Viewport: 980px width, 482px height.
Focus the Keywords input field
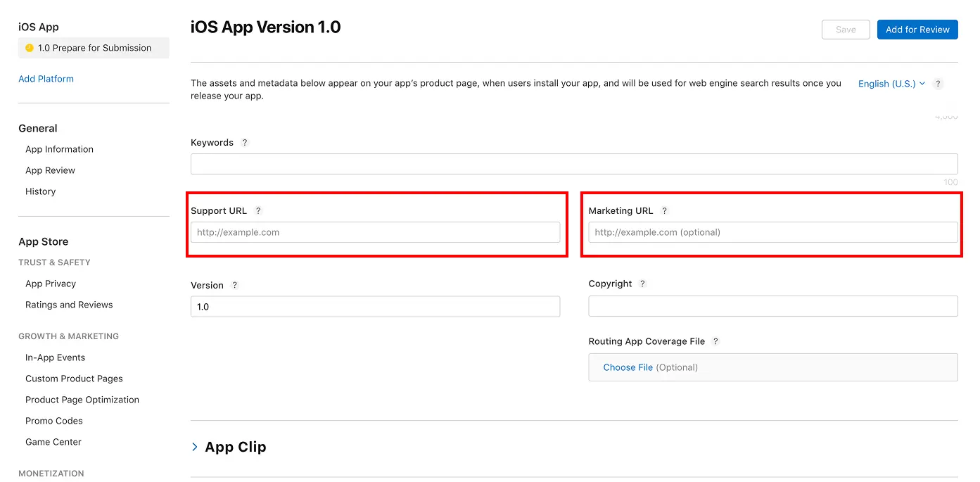pos(574,164)
